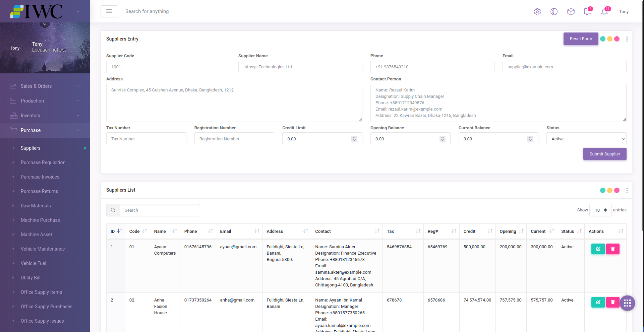Image resolution: width=644 pixels, height=332 pixels.
Task: Open the Suppliers Entry three-dot options menu
Action: pos(627,39)
